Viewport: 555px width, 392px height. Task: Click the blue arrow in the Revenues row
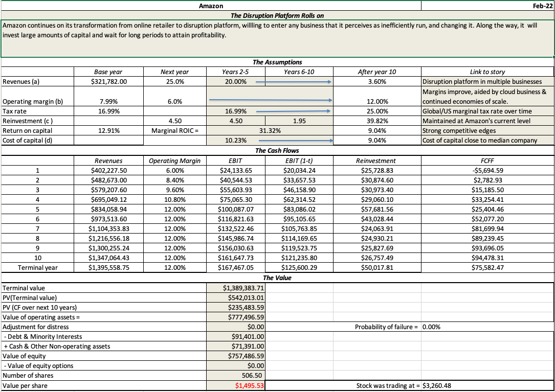point(294,82)
